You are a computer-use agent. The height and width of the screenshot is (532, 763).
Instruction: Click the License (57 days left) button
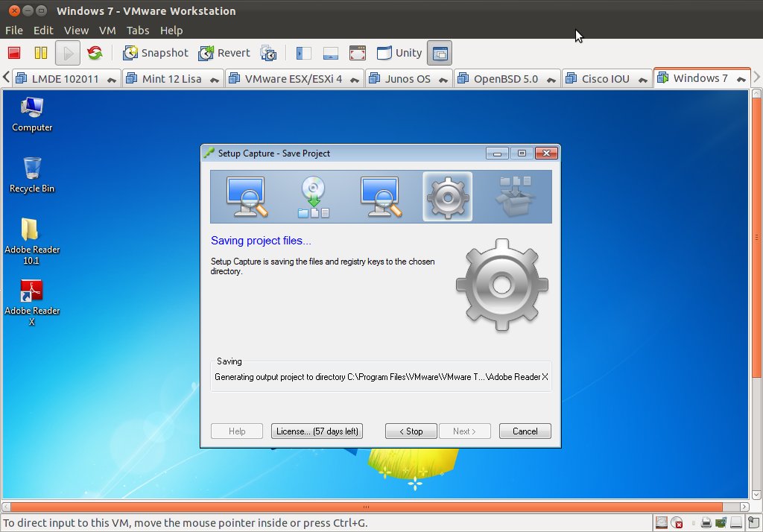click(x=317, y=431)
